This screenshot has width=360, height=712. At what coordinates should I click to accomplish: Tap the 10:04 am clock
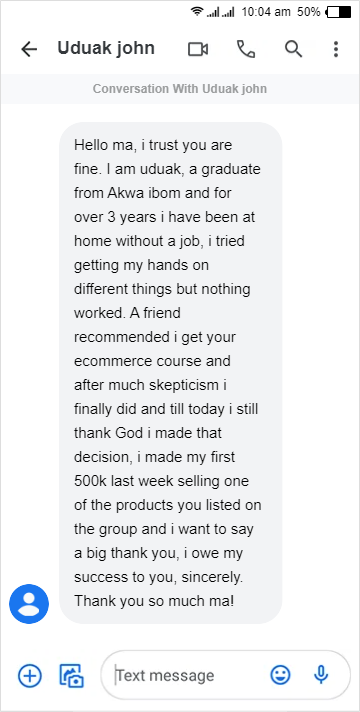coord(266,12)
